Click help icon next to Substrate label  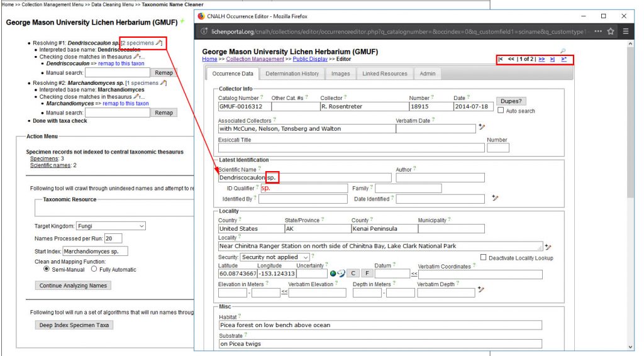point(245,335)
